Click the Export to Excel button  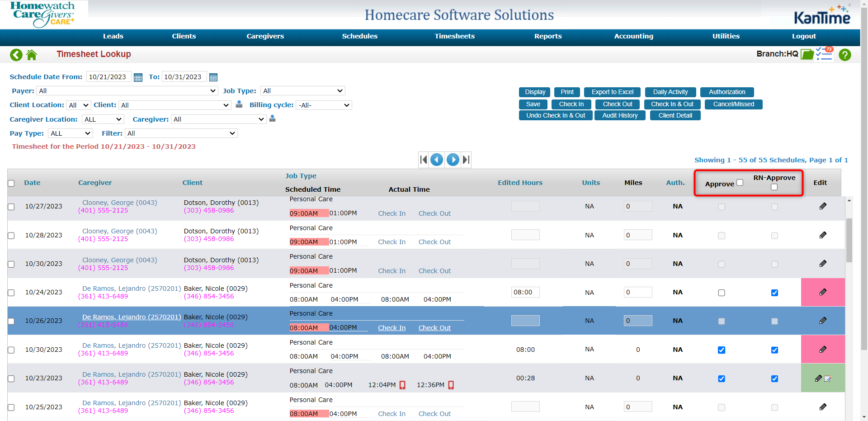click(612, 92)
